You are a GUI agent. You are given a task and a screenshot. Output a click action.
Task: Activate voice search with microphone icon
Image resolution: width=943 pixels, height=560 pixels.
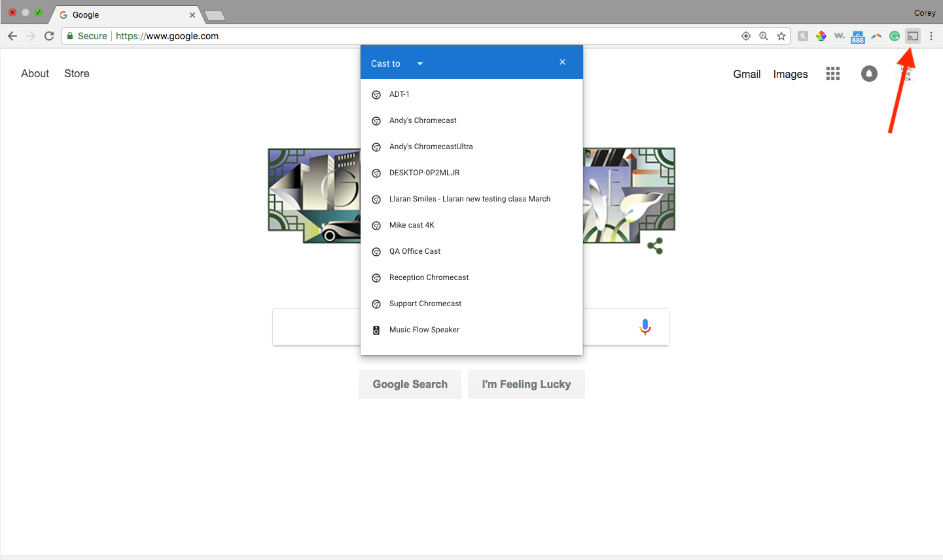pos(645,326)
